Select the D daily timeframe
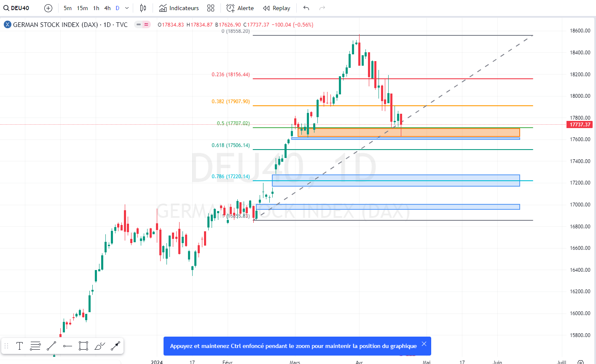This screenshot has width=596, height=364. [118, 8]
